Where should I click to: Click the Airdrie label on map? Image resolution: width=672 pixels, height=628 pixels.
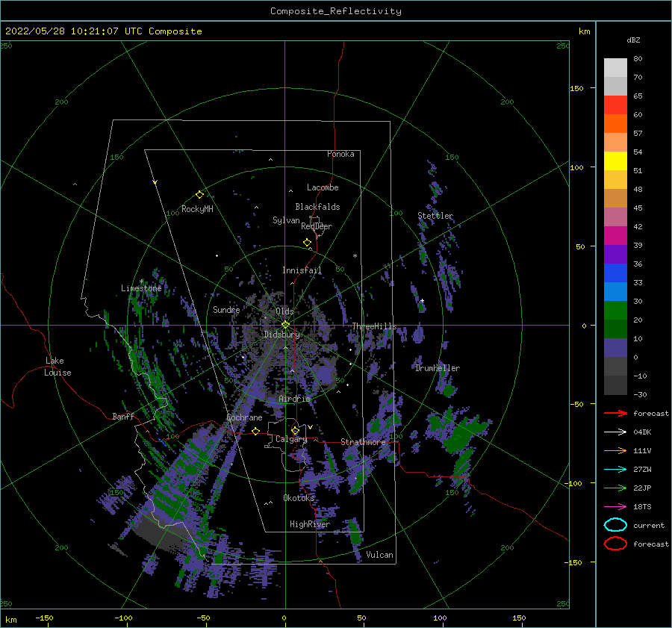(x=294, y=399)
